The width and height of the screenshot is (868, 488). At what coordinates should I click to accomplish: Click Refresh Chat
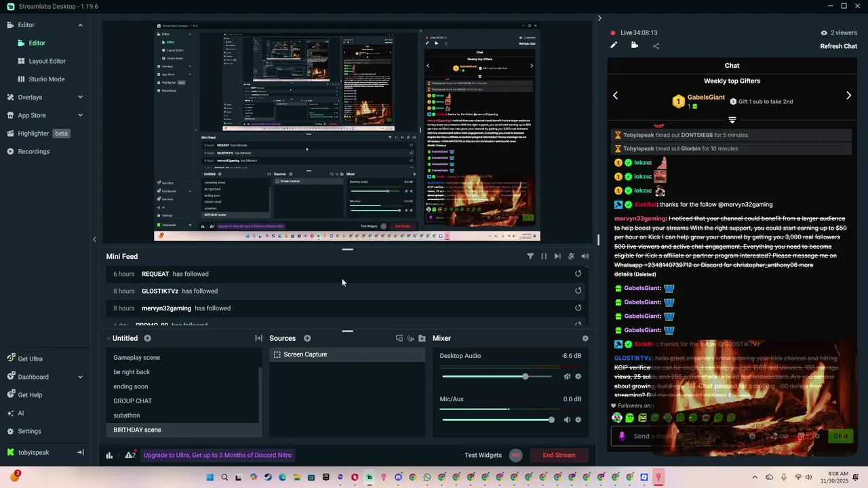click(x=839, y=46)
